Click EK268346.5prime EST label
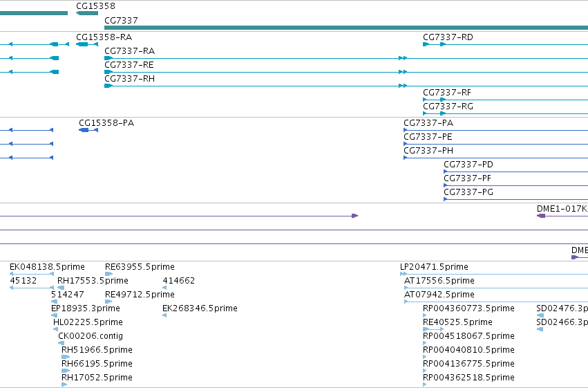Image resolution: width=588 pixels, height=388 pixels. [200, 308]
